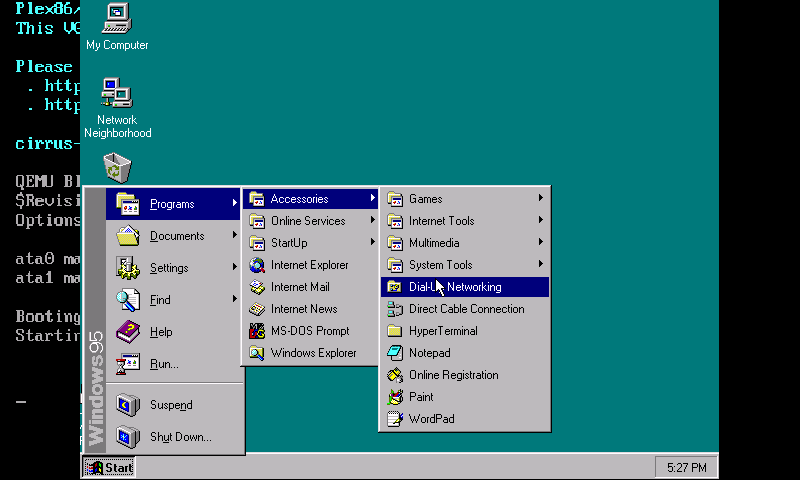Click the Find magnifier icon
Viewport: 800px width, 480px height.
(x=128, y=300)
